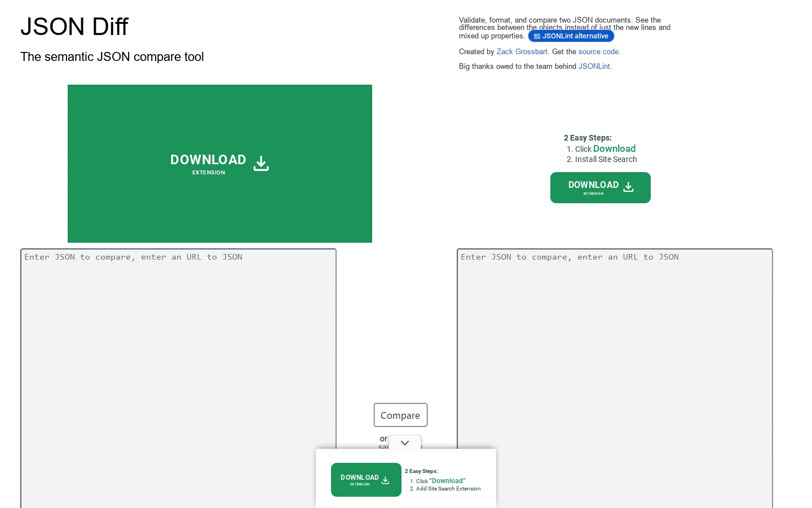Click the small icon inside JSONLint alternative badge

(537, 36)
